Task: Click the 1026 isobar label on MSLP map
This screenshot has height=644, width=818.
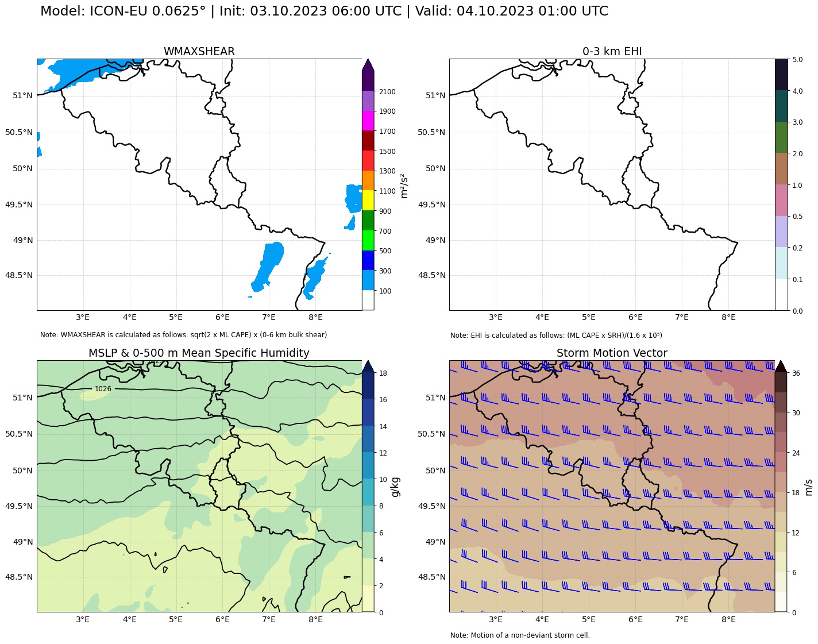Action: tap(103, 389)
